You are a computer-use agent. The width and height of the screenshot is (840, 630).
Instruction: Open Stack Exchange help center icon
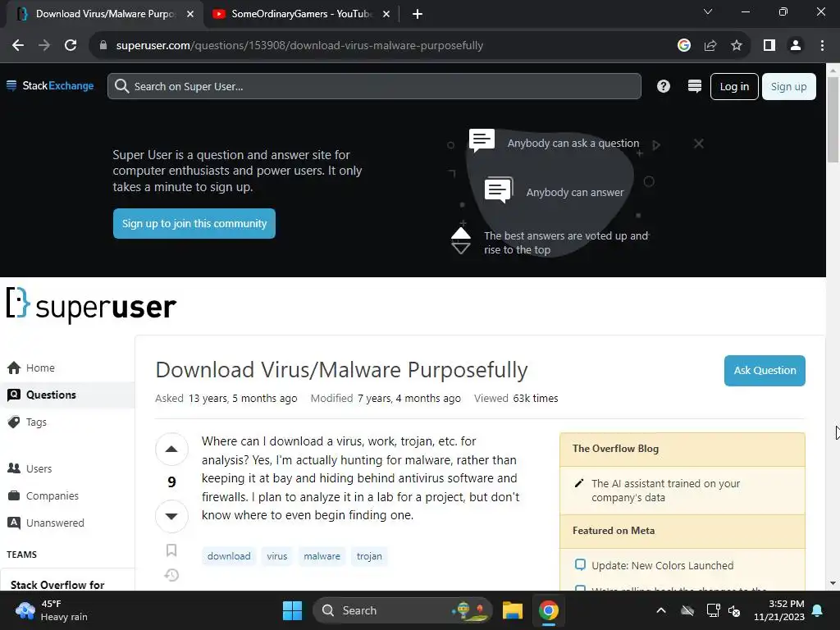click(663, 86)
